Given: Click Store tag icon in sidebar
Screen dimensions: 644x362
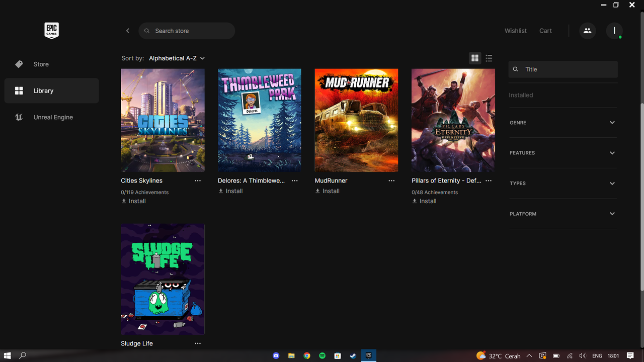Looking at the screenshot, I should [19, 64].
